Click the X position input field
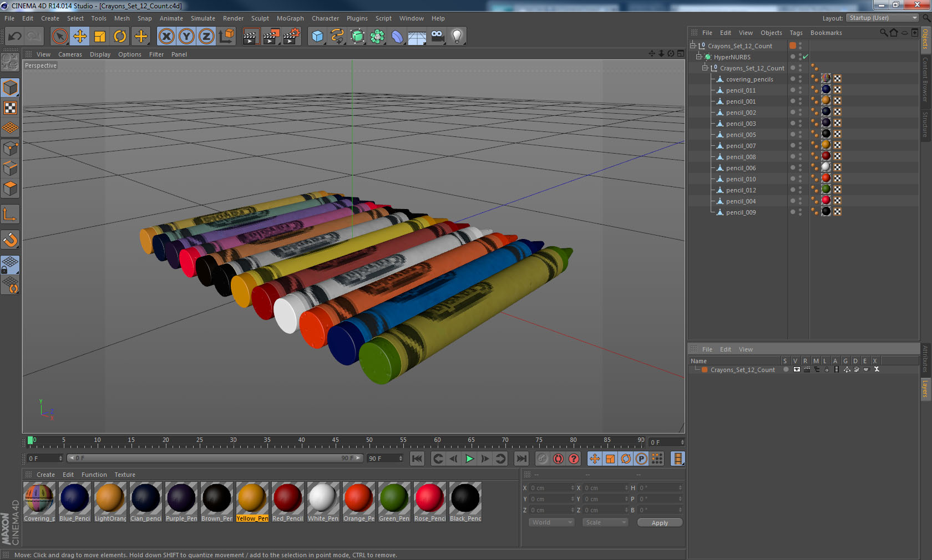The image size is (932, 560). [x=551, y=488]
